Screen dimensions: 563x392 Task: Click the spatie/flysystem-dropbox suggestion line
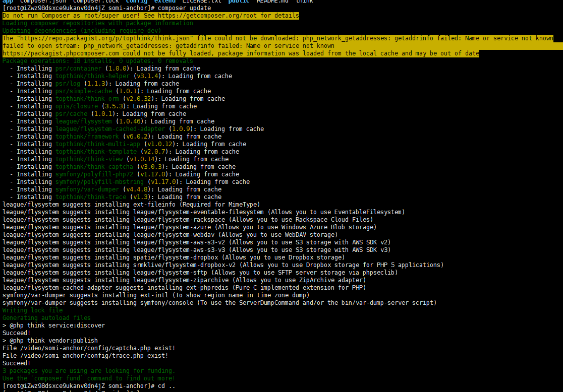(174, 257)
